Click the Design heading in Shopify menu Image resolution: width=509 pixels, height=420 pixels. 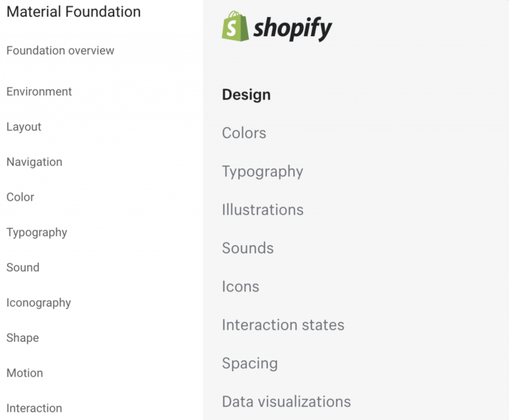(246, 95)
